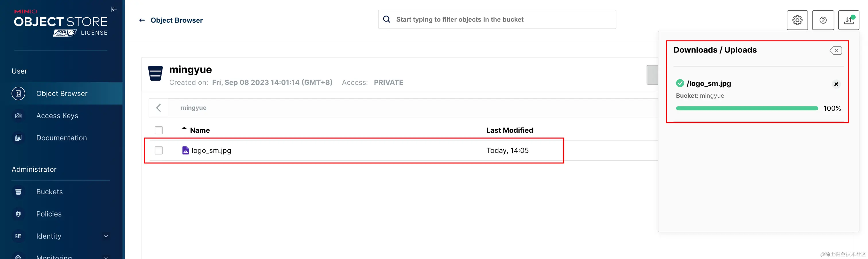Click the bucket creation date text
Screen dimensions: 868x259
click(x=272, y=82)
